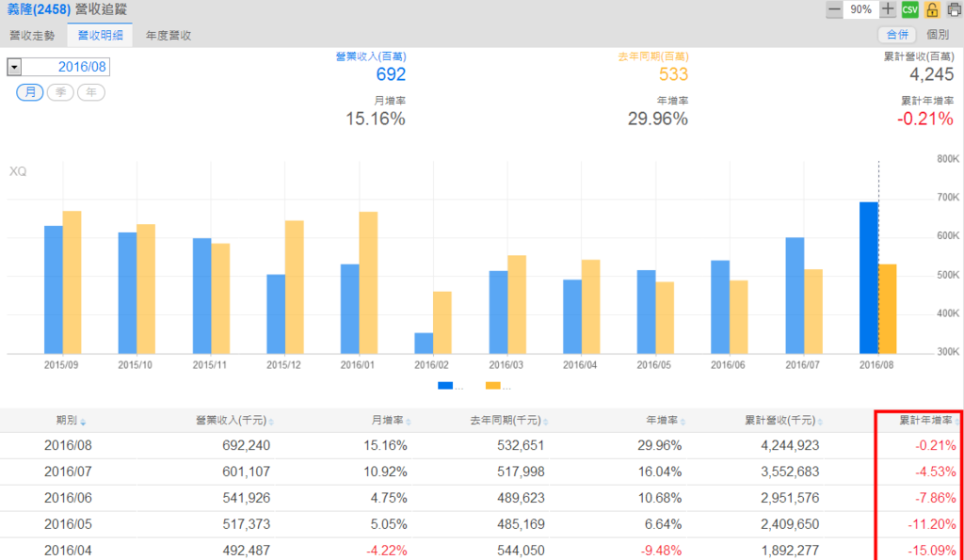Screen dimensions: 964x560
Task: Click the summary value 692
Action: [391, 74]
